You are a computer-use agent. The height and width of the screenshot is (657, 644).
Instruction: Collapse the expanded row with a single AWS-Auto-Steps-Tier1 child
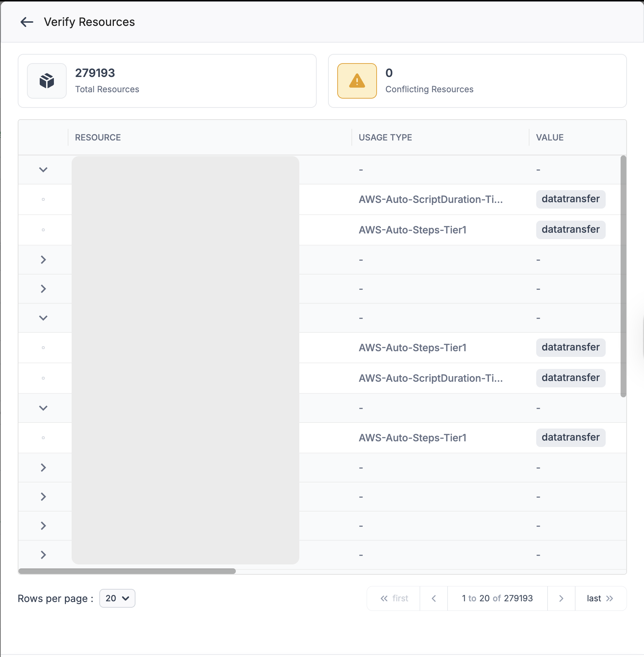pos(43,408)
